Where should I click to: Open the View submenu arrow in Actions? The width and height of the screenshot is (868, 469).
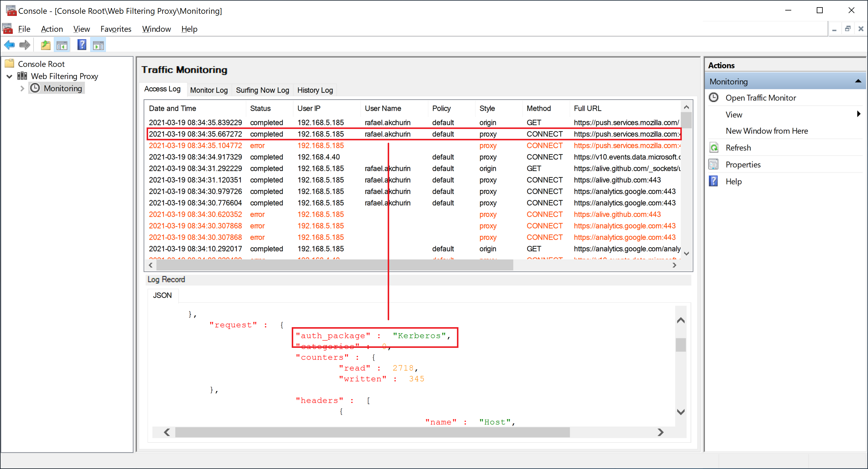coord(859,114)
